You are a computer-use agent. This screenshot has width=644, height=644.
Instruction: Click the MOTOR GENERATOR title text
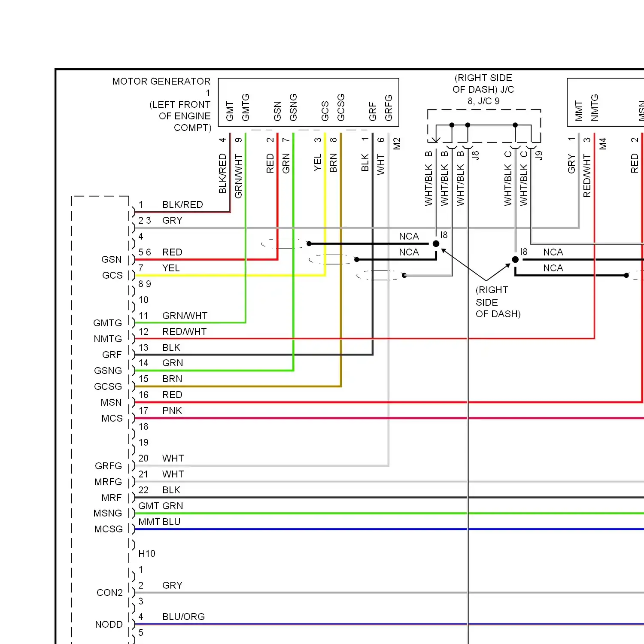161,81
